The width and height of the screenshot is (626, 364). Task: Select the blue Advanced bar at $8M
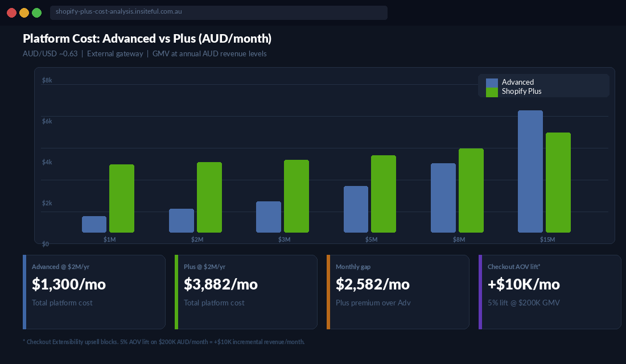(x=443, y=197)
